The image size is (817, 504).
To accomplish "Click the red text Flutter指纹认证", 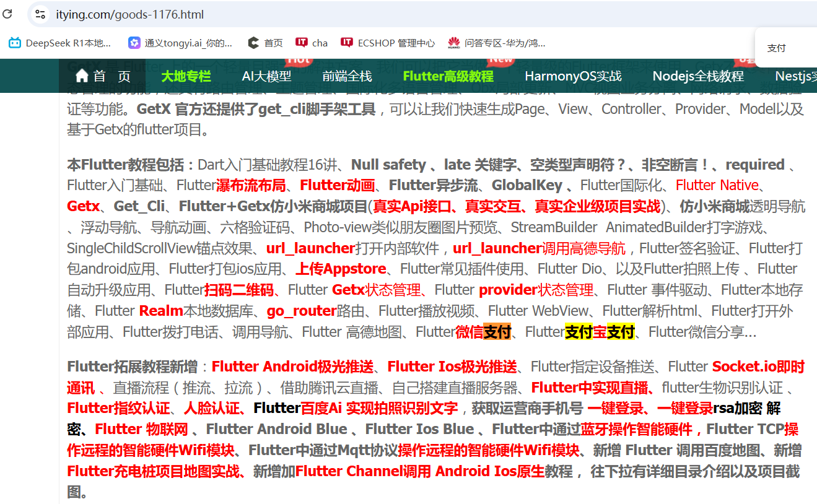I will [x=118, y=409].
